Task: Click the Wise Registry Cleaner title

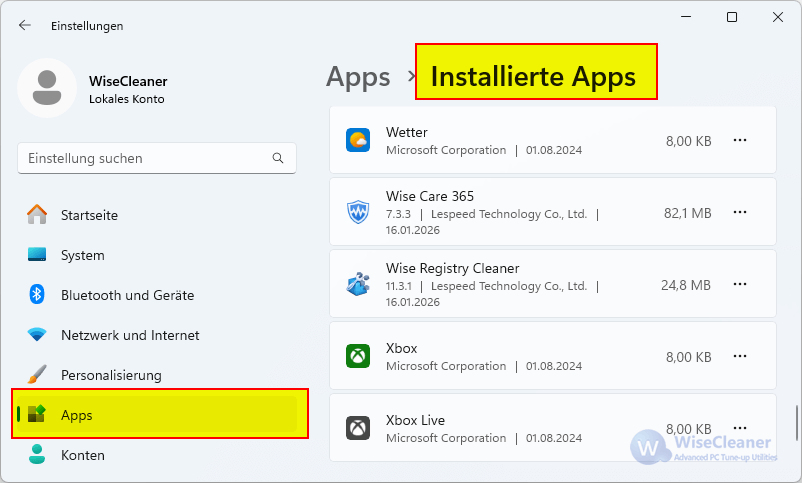Action: tap(453, 268)
